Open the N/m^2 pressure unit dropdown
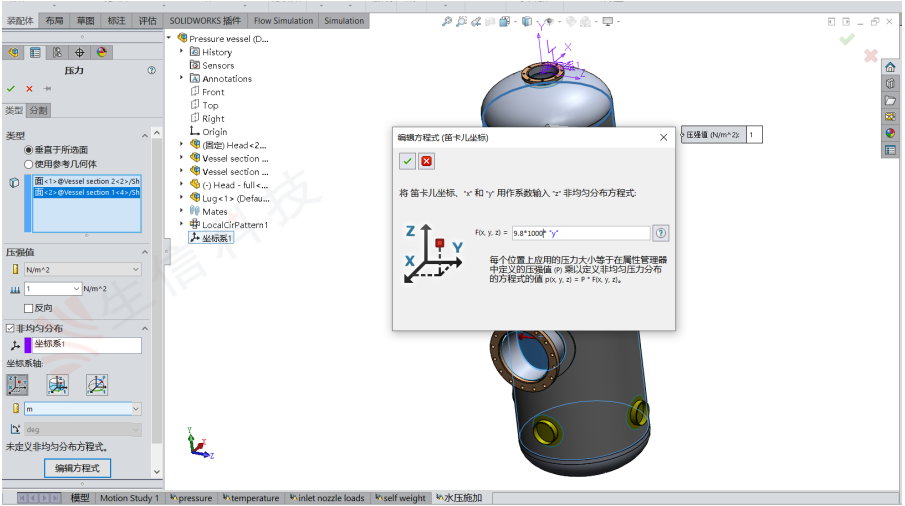Screen dimensions: 905x506 click(135, 269)
